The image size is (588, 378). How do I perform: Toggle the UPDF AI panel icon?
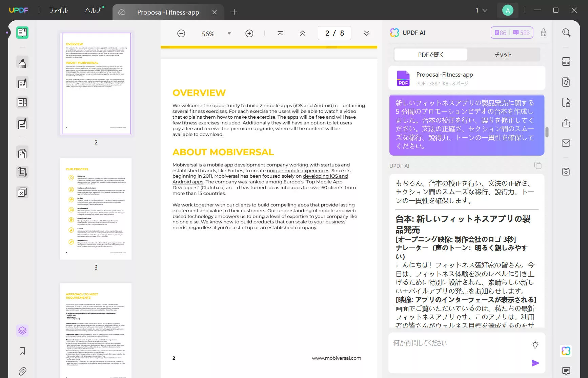click(566, 351)
